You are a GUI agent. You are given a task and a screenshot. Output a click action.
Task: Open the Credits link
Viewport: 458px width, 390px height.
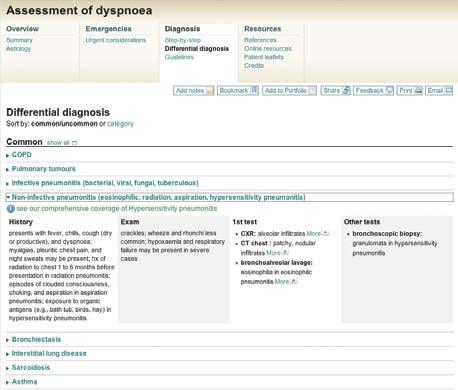tap(254, 66)
